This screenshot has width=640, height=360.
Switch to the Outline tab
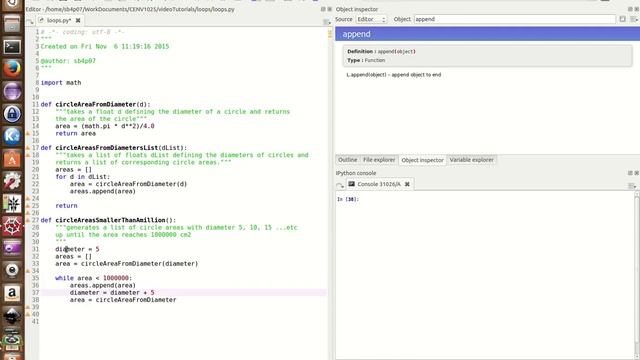click(x=347, y=160)
